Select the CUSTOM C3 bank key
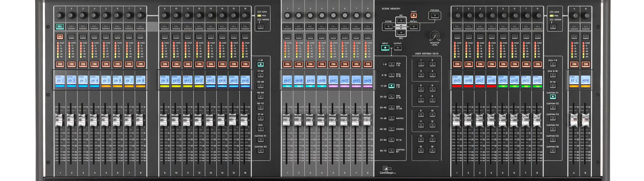Viewport: 644px width, 181px height. (552, 118)
